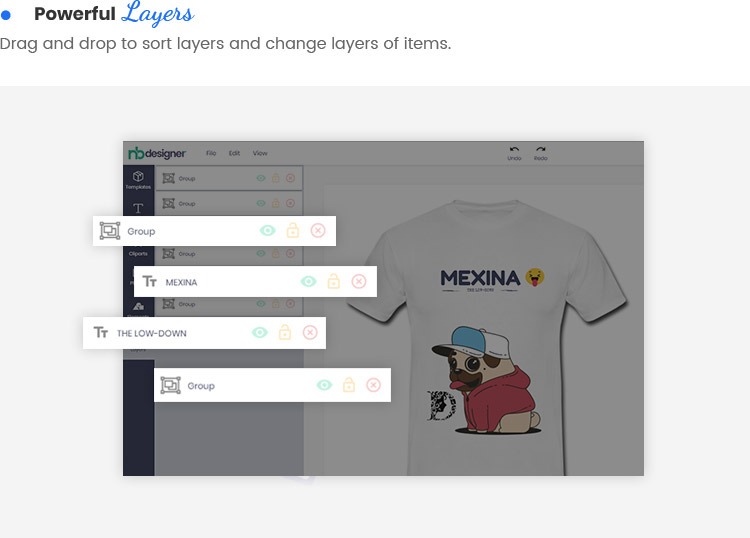
Task: Click the Undo arrow icon
Action: pos(514,150)
